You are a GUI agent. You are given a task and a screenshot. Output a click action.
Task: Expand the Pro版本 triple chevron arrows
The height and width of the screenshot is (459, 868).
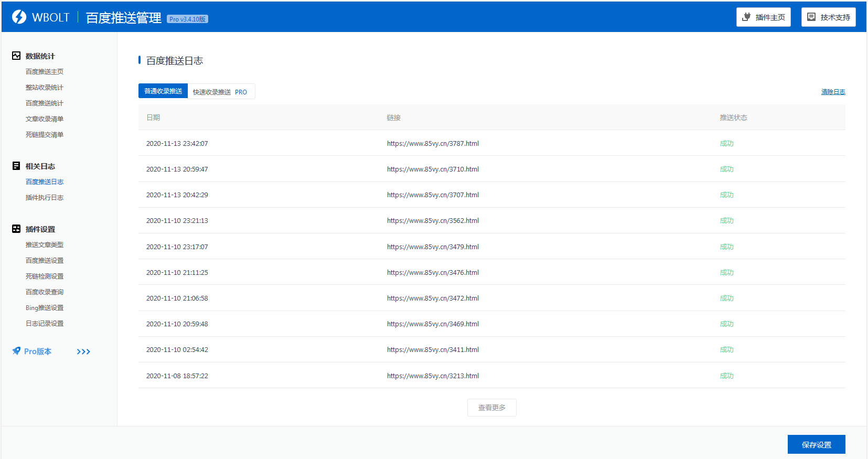(x=83, y=351)
